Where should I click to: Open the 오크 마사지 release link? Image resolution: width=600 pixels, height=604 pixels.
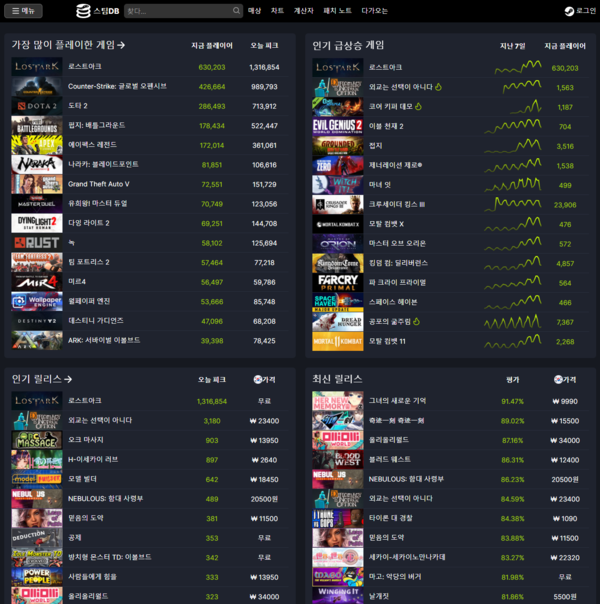(86, 440)
